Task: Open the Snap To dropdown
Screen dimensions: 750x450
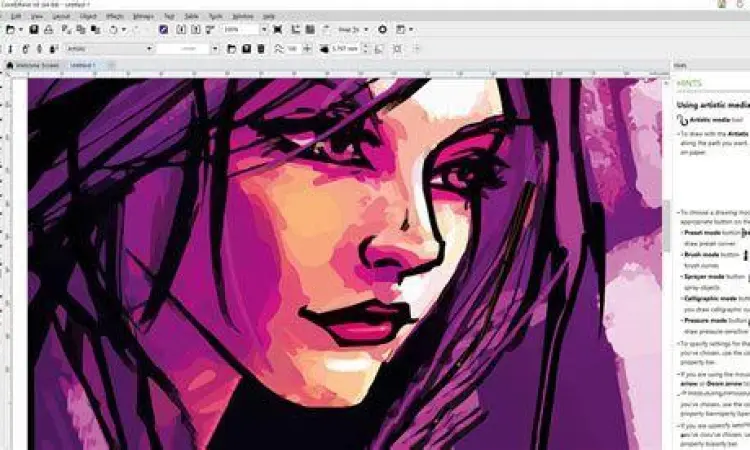Action: point(358,31)
